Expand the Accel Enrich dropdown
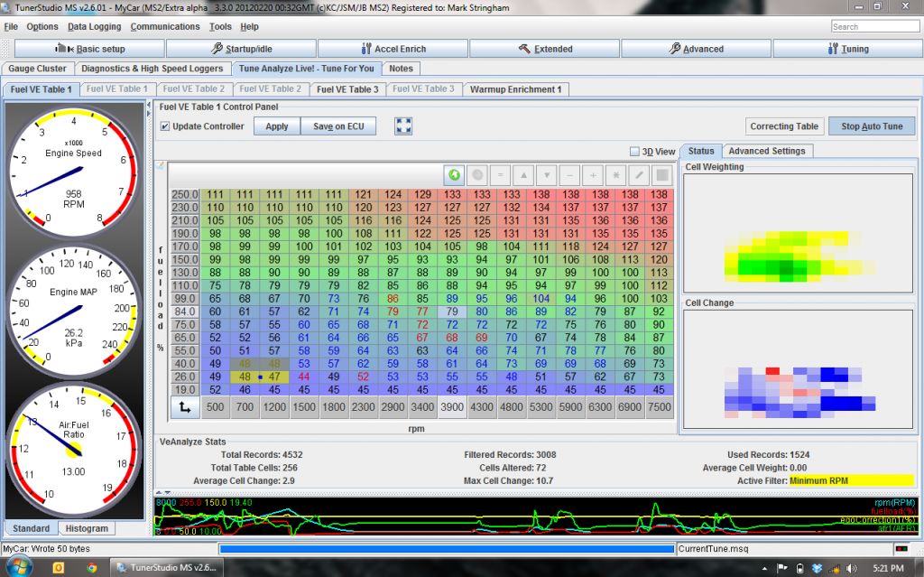Screen dimensions: 924x577 point(394,49)
